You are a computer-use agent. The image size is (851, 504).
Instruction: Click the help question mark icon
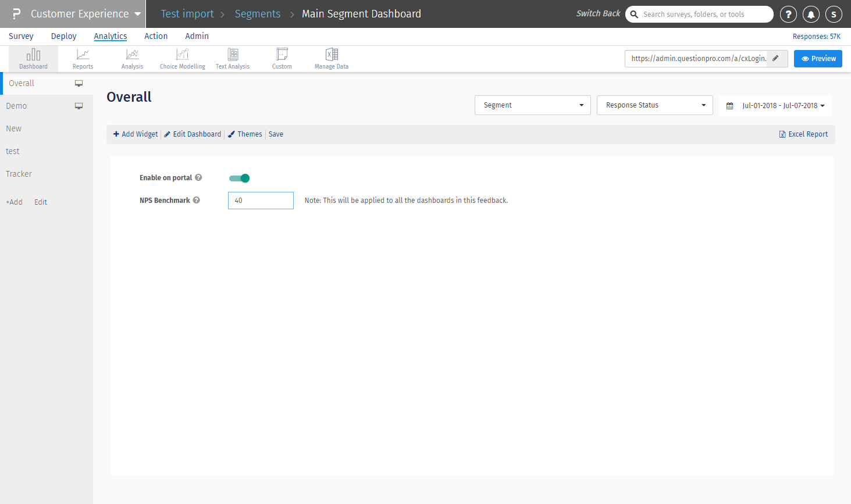click(x=788, y=15)
